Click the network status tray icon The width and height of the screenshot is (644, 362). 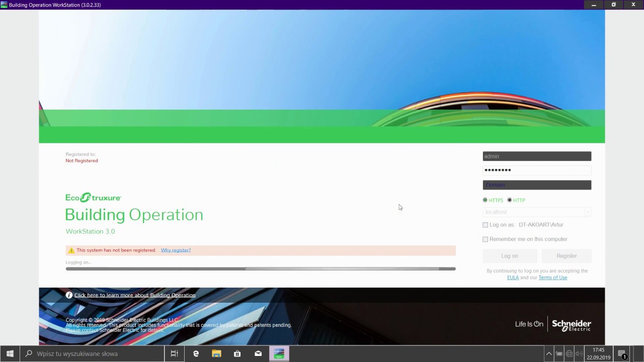tap(569, 354)
